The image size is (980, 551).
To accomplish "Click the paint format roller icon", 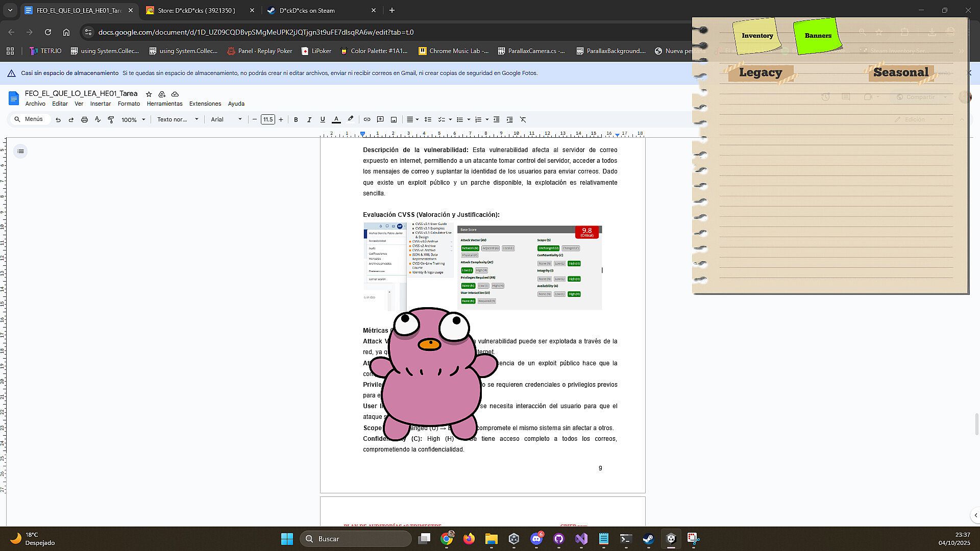I will click(111, 119).
